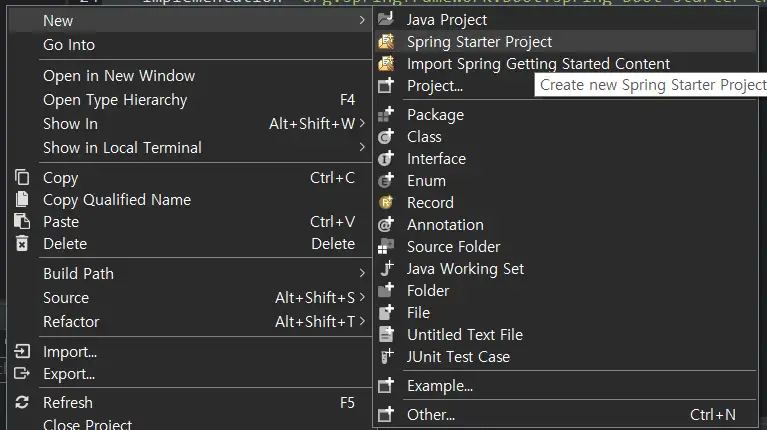This screenshot has height=430, width=767.
Task: Expand the Refactor submenu arrow
Action: pyautogui.click(x=362, y=321)
